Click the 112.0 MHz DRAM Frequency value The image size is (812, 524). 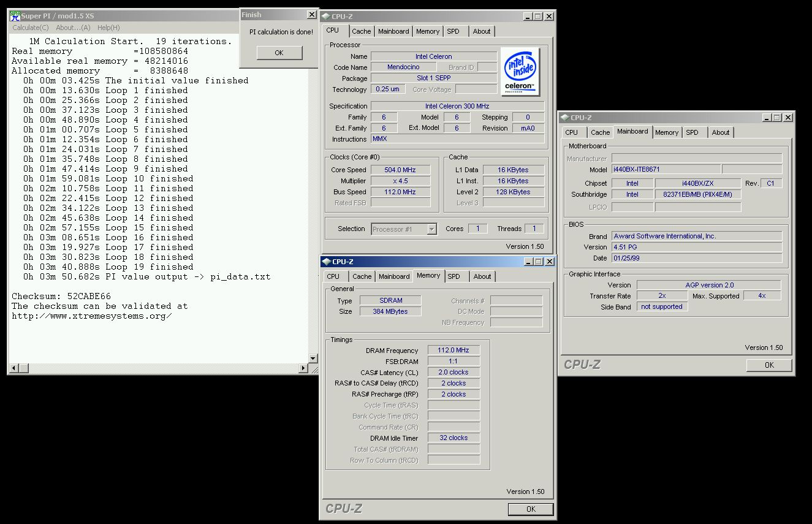pos(453,350)
